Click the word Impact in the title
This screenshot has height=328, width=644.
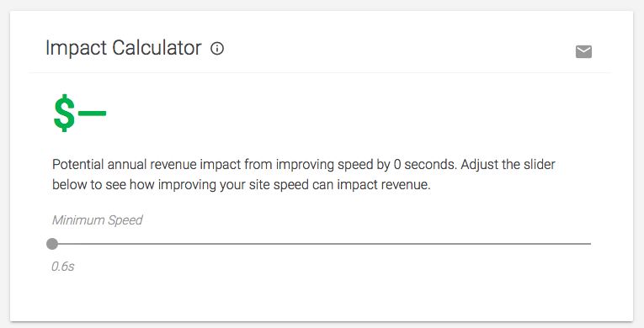tap(76, 49)
